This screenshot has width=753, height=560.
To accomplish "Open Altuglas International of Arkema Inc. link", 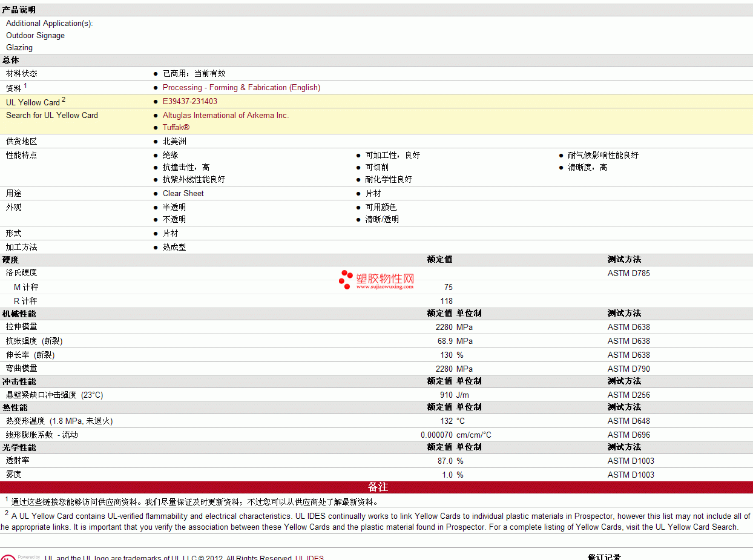I will pos(225,116).
